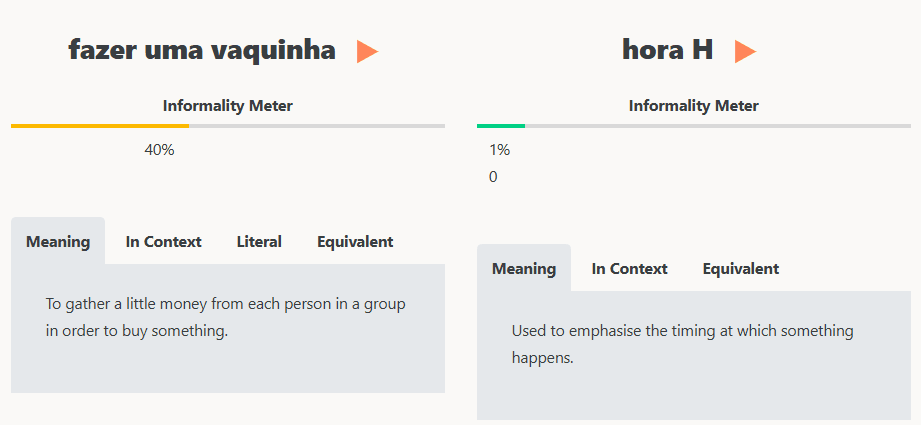Click the 40% informality value
The width and height of the screenshot is (921, 425).
[159, 150]
